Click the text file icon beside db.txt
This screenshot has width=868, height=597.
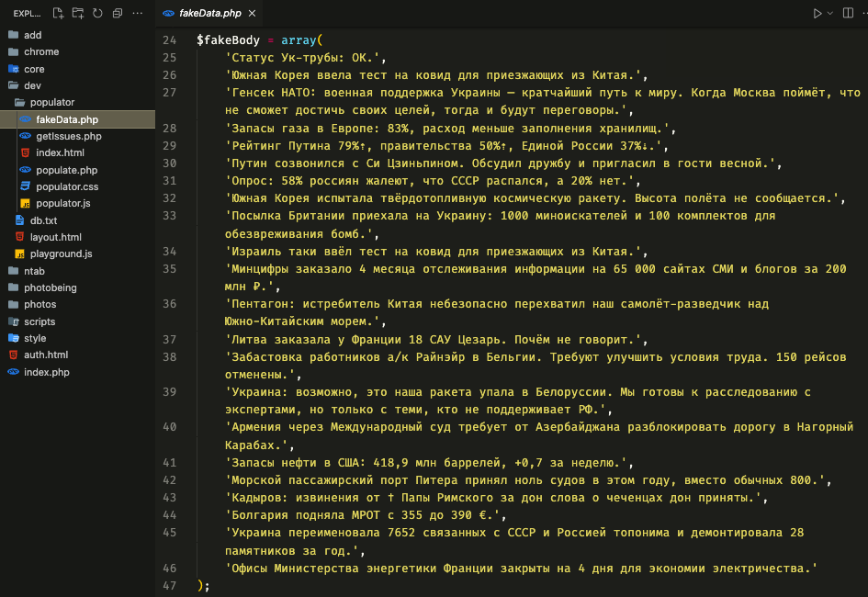pyautogui.click(x=19, y=220)
